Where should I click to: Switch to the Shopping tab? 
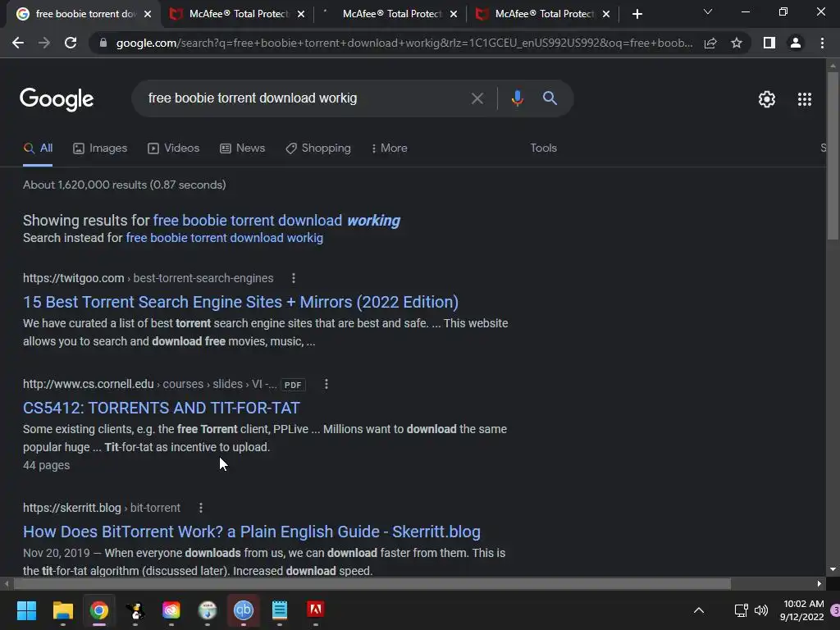[x=318, y=148]
